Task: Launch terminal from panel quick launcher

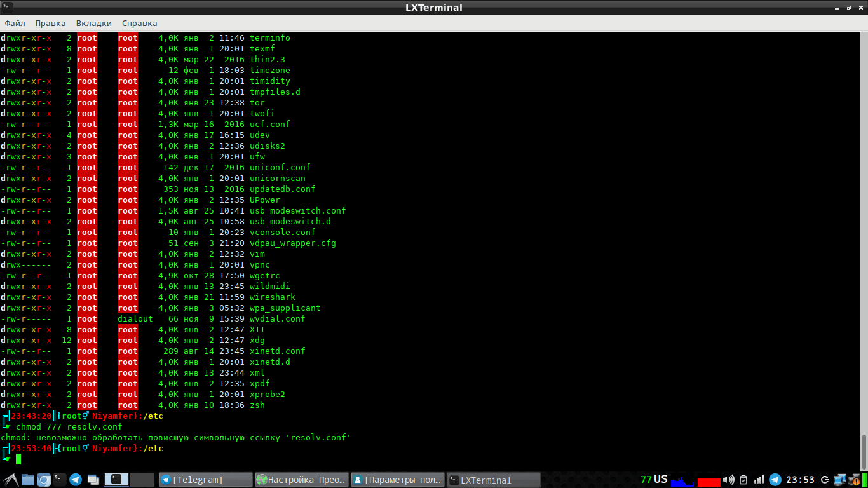Action: (x=60, y=478)
